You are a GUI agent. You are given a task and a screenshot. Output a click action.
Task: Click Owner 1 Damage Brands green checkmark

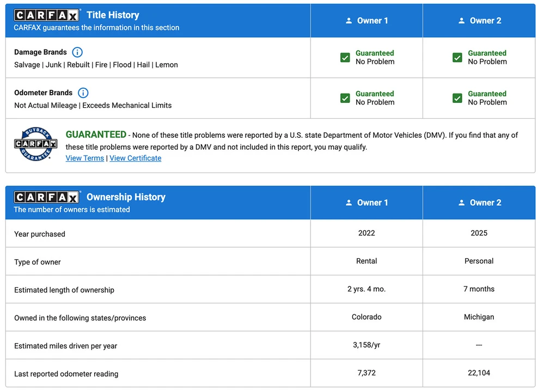(x=345, y=58)
